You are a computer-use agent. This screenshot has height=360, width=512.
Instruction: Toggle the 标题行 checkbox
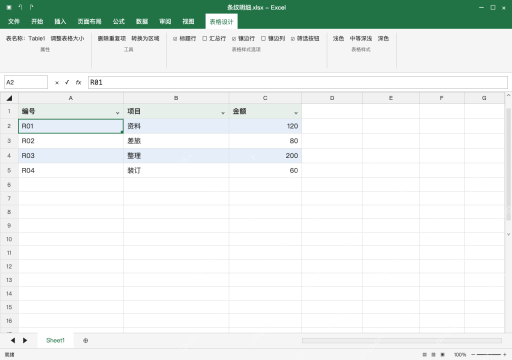[x=175, y=39]
